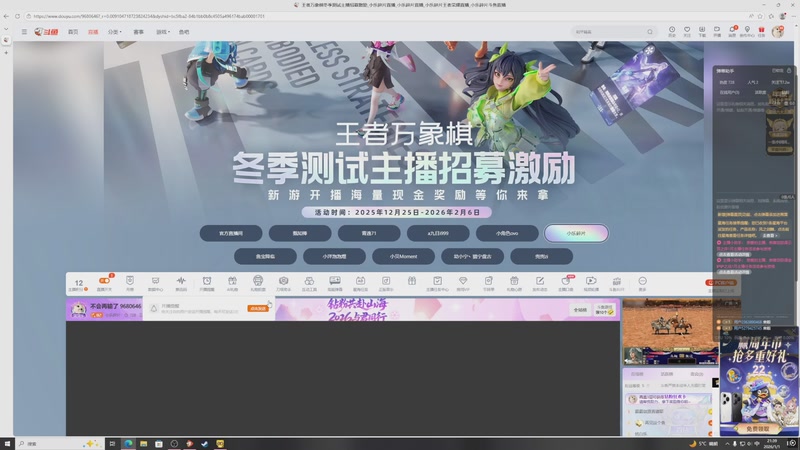Click the viewing history clock icon in header
Viewport: 800px width, 450px height.
pos(672,30)
